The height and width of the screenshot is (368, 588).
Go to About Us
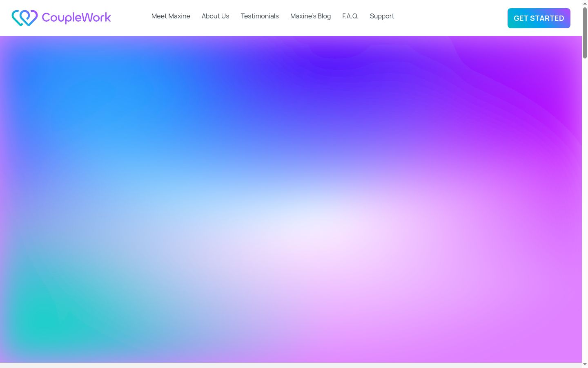tap(216, 16)
